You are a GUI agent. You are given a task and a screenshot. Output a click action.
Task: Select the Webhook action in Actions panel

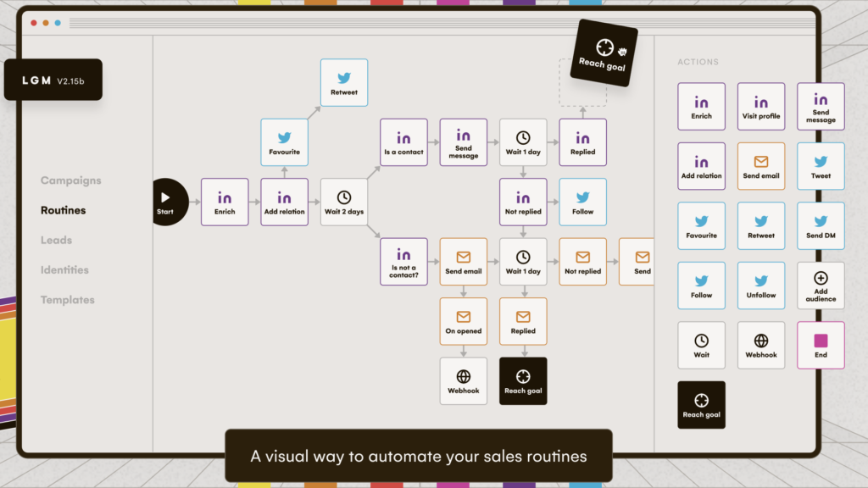(760, 346)
